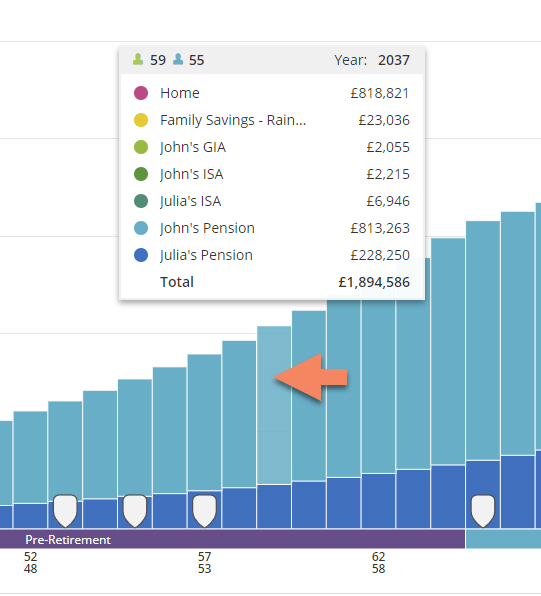
Task: Click the light blue bar above age 57
Action: tap(204, 422)
